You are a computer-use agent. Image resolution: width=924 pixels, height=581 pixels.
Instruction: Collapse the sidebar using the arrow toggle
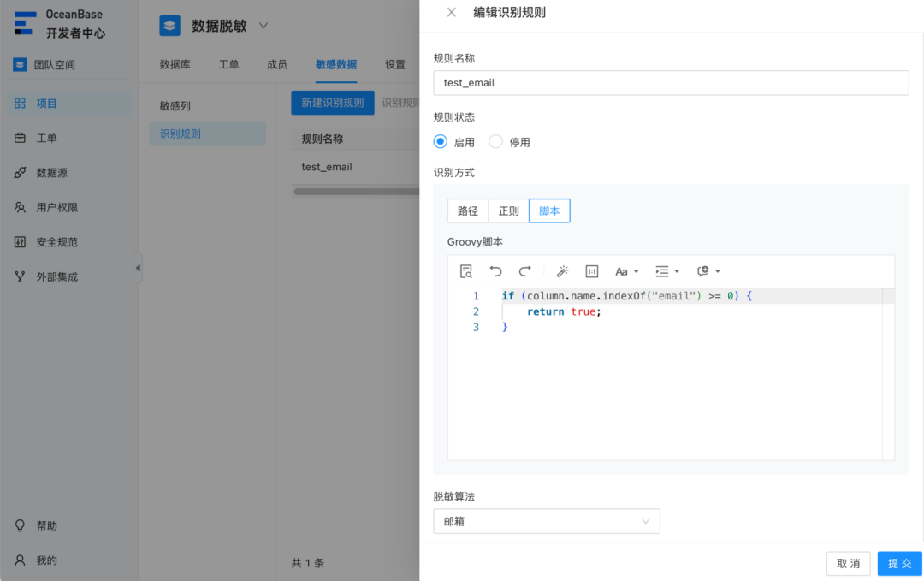[x=138, y=268]
